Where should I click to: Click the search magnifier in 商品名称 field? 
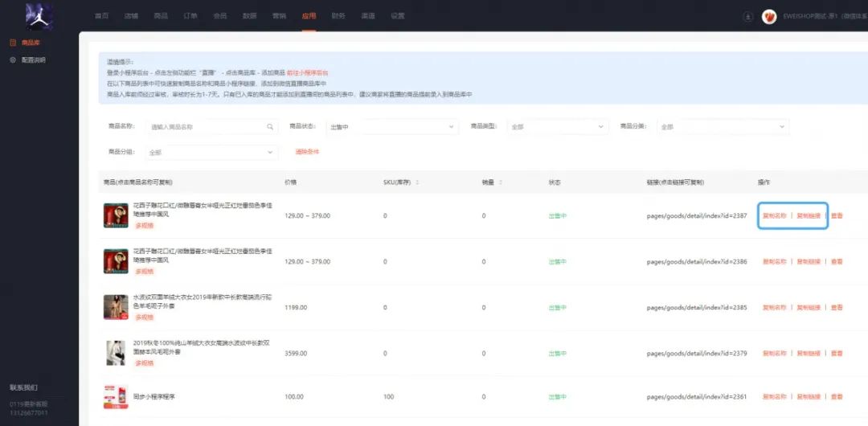pyautogui.click(x=270, y=127)
